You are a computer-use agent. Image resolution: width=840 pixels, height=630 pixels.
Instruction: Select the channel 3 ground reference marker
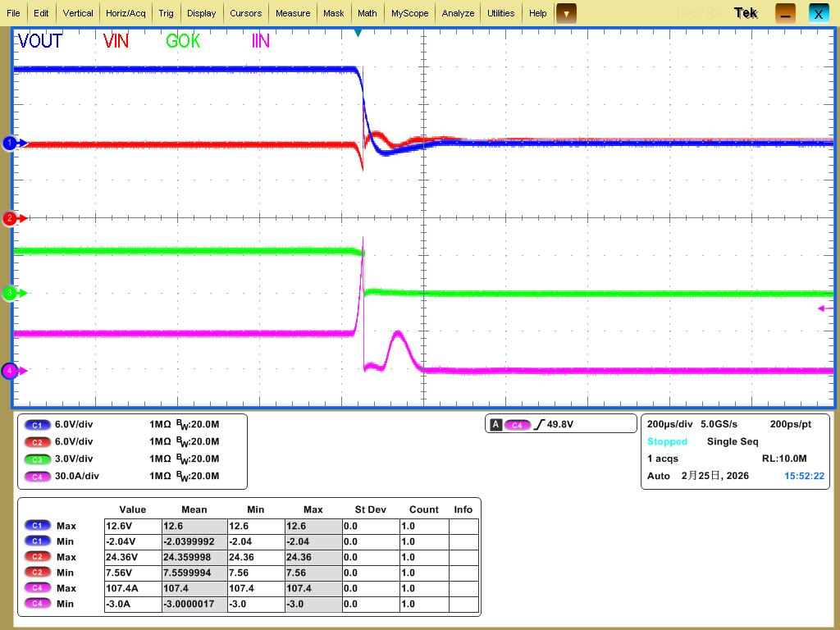pyautogui.click(x=14, y=293)
